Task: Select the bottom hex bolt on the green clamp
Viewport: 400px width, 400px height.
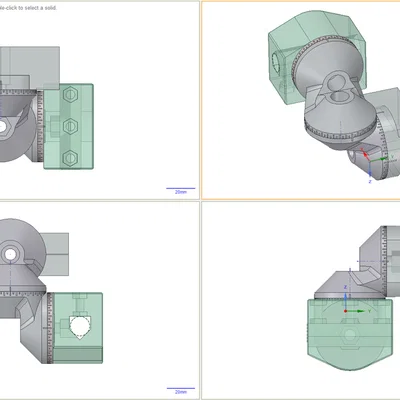Action: coord(70,157)
